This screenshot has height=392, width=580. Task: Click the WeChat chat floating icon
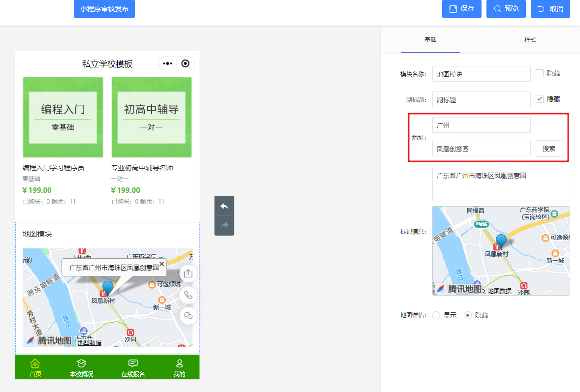[188, 316]
